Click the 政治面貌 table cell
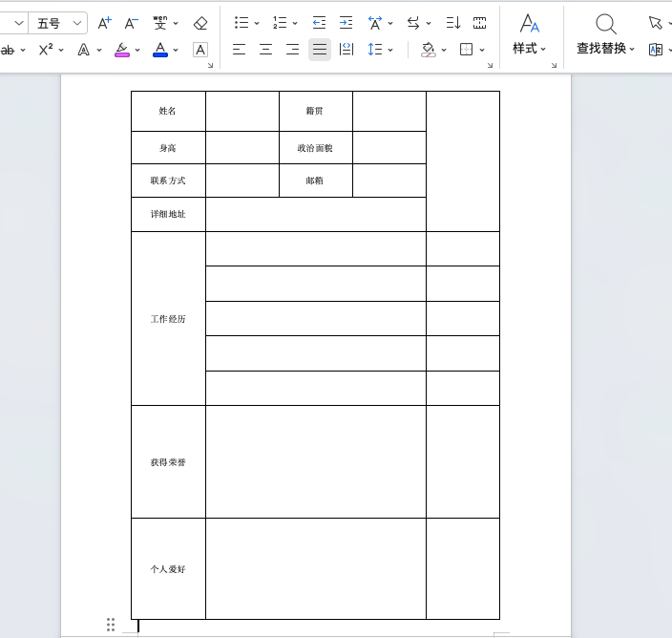This screenshot has height=638, width=672. click(x=315, y=147)
